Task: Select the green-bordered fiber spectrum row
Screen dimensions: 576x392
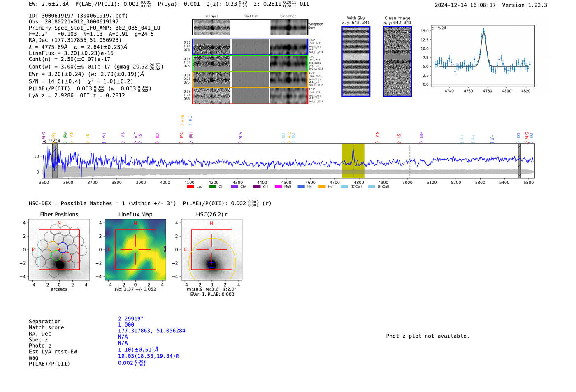Action: (x=250, y=63)
